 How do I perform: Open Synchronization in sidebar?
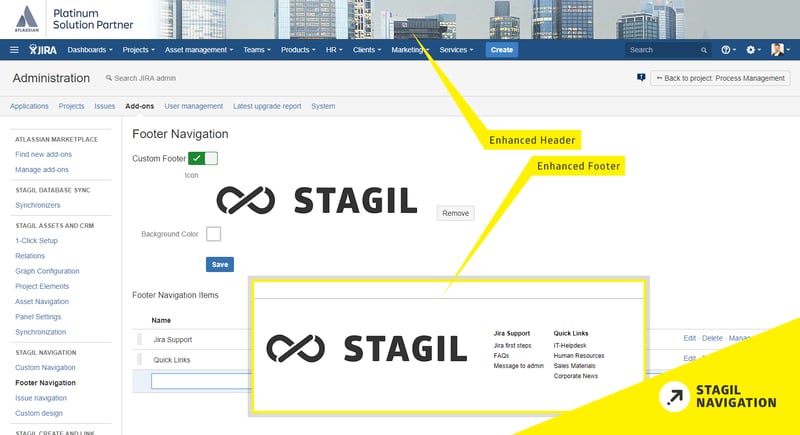point(40,332)
